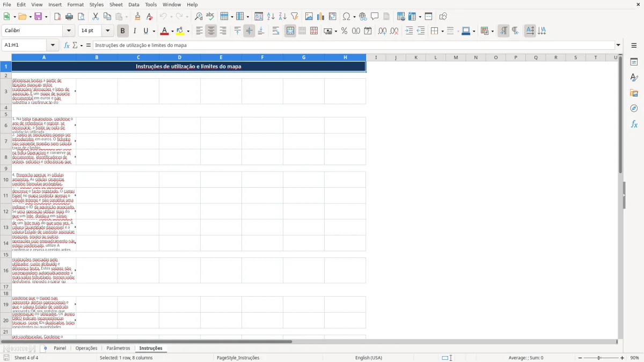Click the zoom slider handle
The width and height of the screenshot is (644, 362).
click(599, 358)
